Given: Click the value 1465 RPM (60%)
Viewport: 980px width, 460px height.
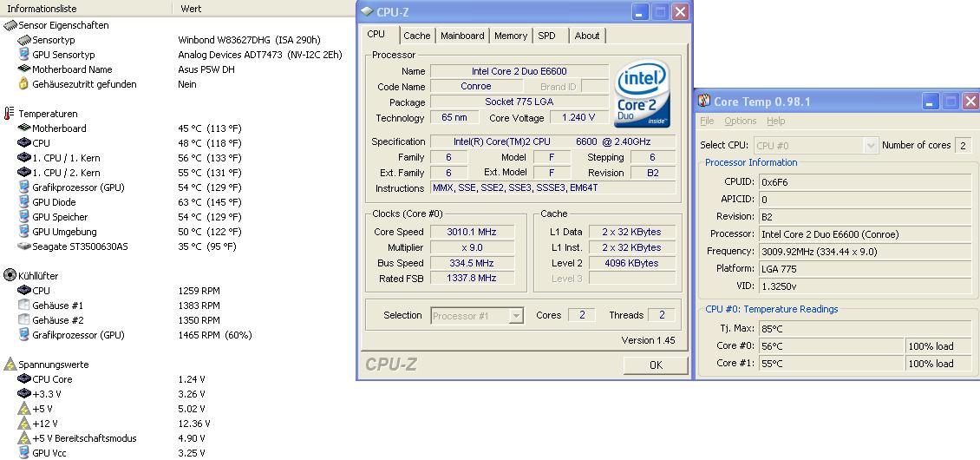Looking at the screenshot, I should tap(215, 335).
